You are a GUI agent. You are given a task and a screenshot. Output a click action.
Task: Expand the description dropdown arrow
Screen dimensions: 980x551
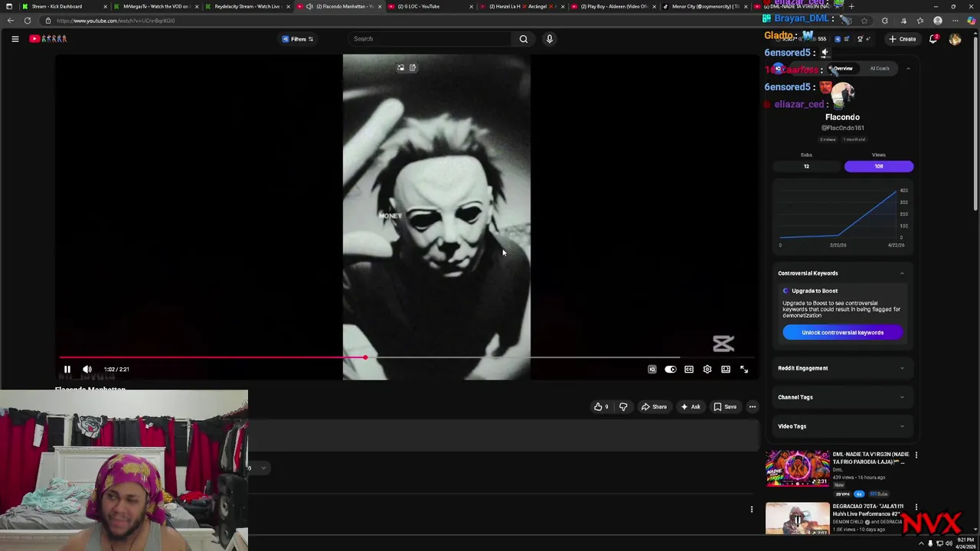tap(263, 468)
